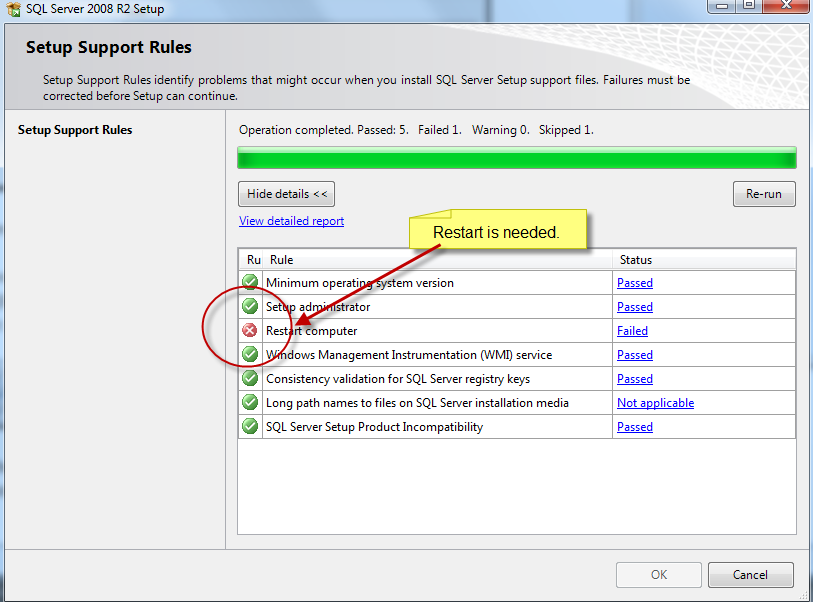Click the green progress bar
The width and height of the screenshot is (813, 602).
coord(517,158)
